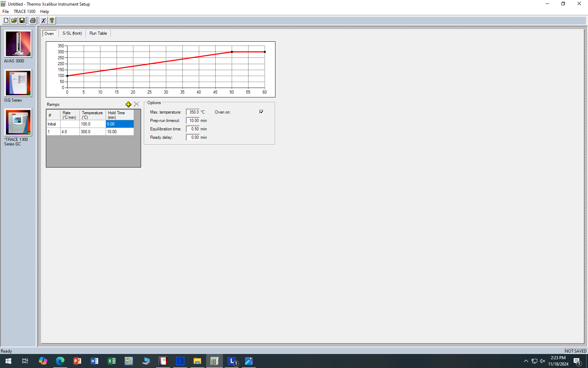Click the graph start point at 0 minutes
588x368 pixels.
pos(67,76)
